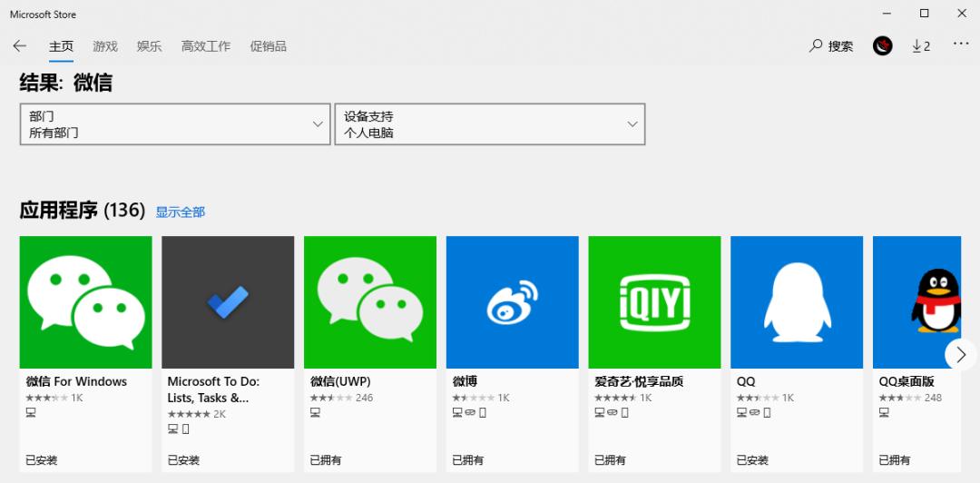The width and height of the screenshot is (980, 483).
Task: Click 已安装 status under Microsoft To Do
Action: (x=183, y=460)
